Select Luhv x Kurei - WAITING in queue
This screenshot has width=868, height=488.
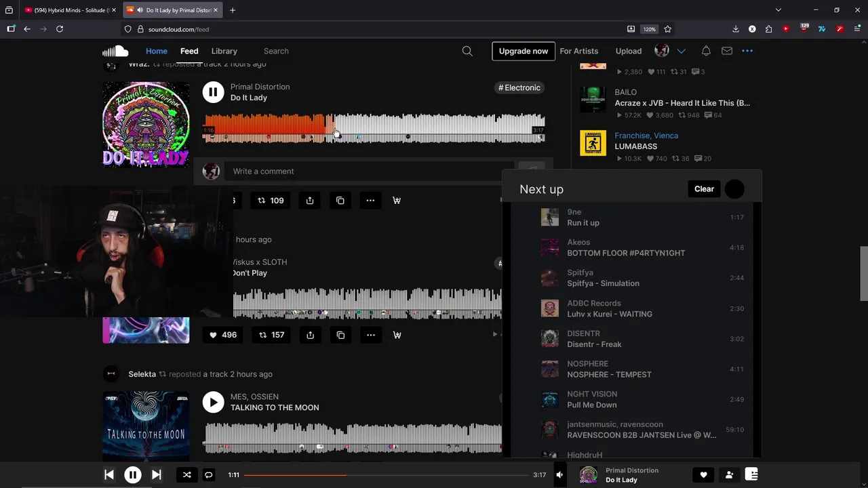point(643,308)
